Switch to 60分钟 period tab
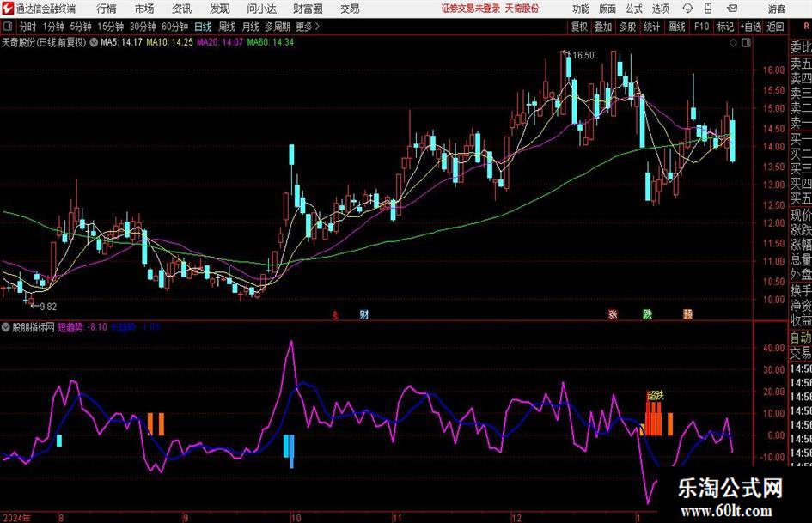Screen dimensions: 812x523 [x=175, y=27]
